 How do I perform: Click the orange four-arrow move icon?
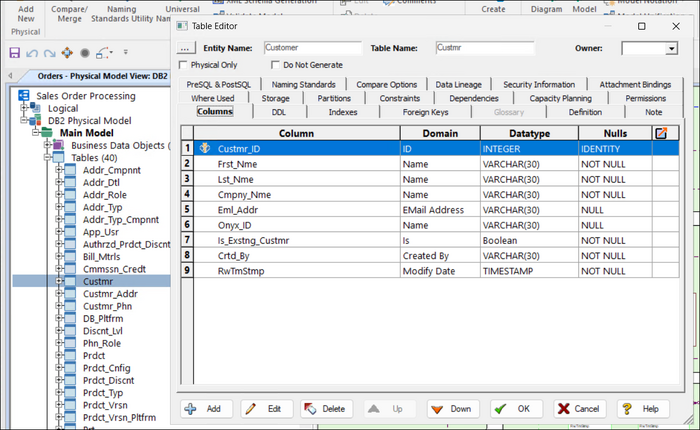point(67,53)
